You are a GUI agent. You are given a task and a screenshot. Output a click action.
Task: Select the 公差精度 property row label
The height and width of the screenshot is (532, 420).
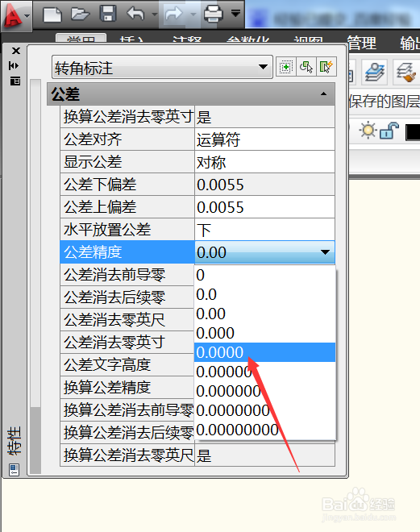click(127, 252)
